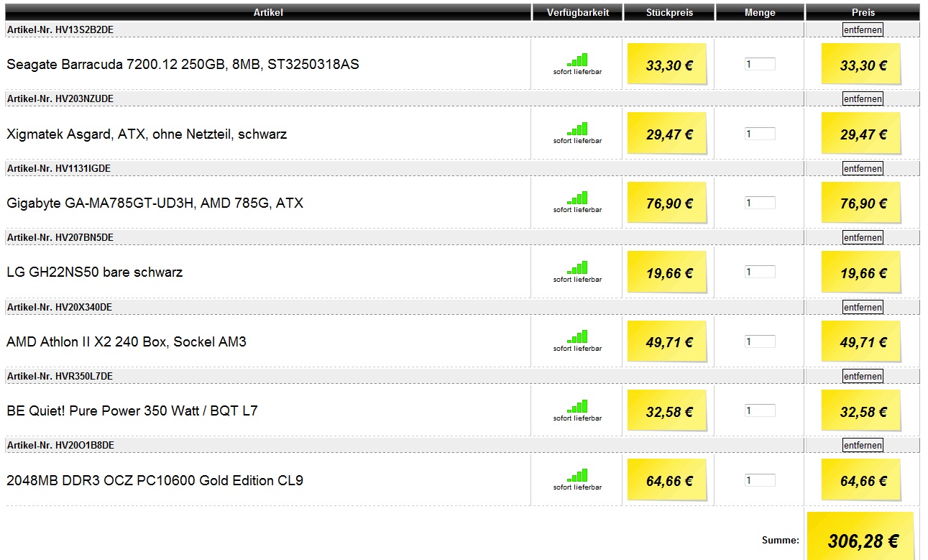Viewport: 928px width, 560px height.
Task: Click the unit price 64,66 € note
Action: coord(668,481)
